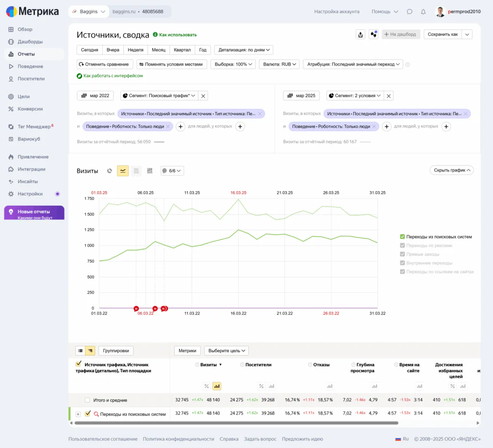
Task: Click the export report icon
Action: 360,34
